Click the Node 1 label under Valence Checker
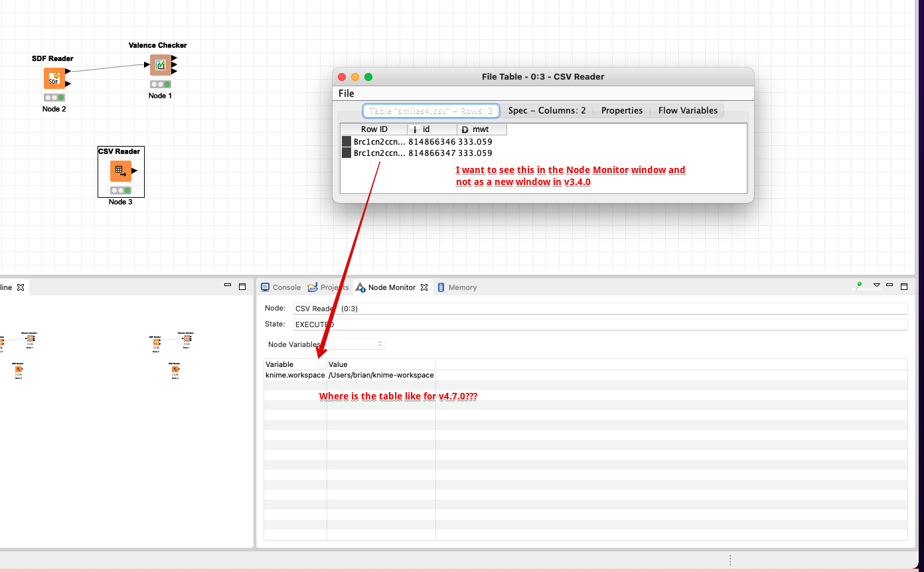Viewport: 924px width, 572px height. [160, 96]
